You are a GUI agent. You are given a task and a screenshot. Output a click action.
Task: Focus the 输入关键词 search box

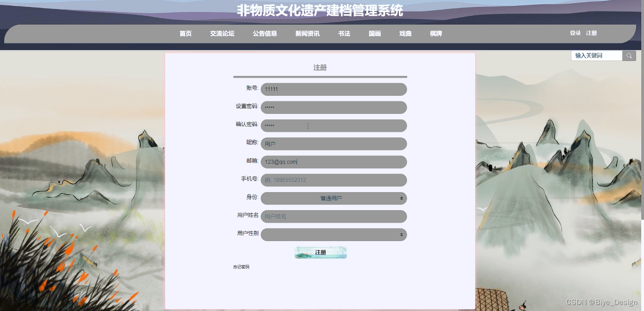(x=597, y=56)
